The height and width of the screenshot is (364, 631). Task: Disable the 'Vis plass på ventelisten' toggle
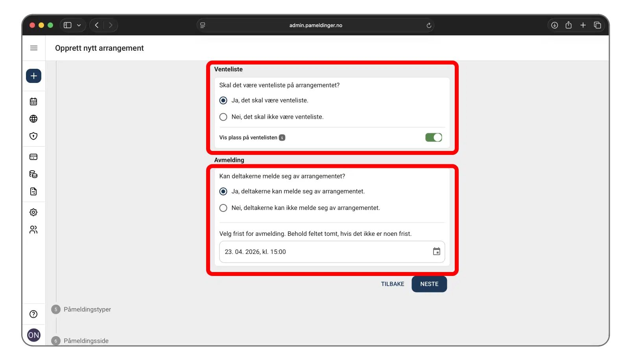pyautogui.click(x=433, y=137)
